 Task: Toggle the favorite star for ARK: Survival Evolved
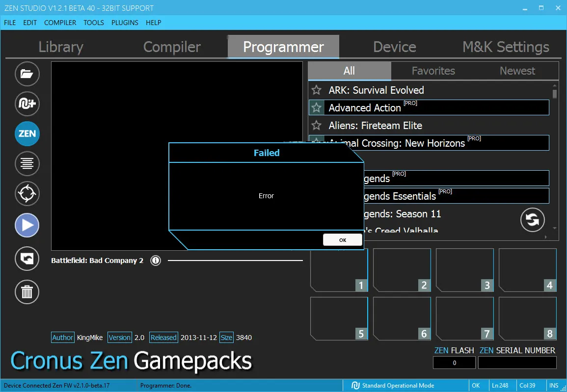pos(316,90)
